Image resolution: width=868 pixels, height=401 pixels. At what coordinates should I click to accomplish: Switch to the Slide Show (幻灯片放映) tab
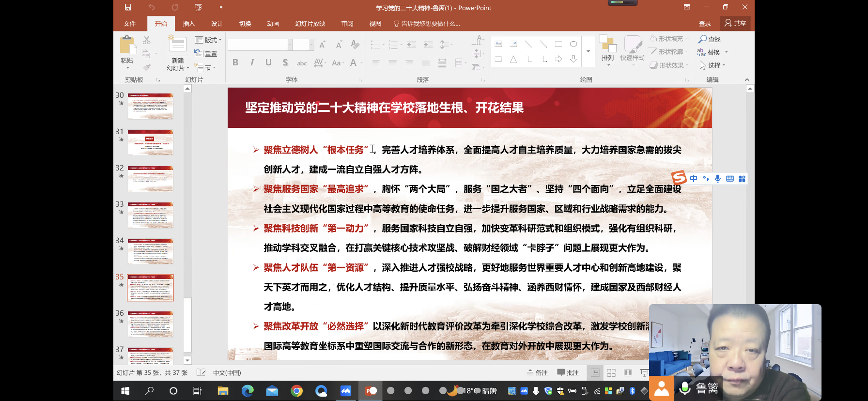point(310,24)
